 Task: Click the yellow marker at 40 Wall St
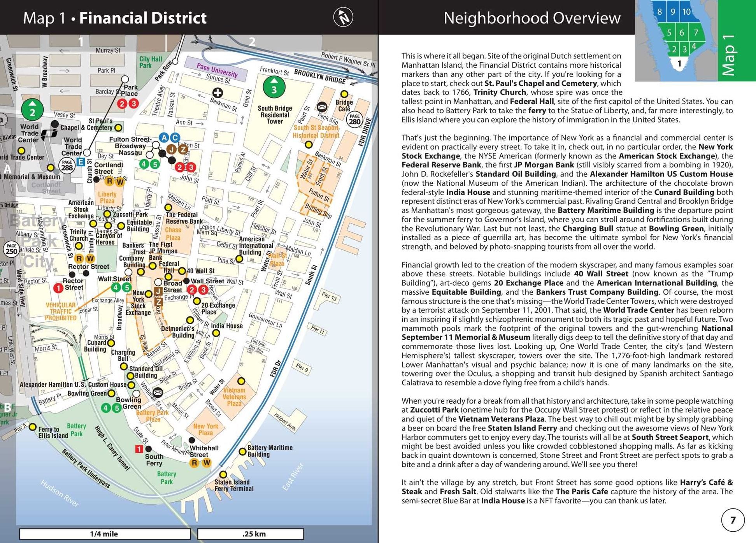click(x=182, y=271)
